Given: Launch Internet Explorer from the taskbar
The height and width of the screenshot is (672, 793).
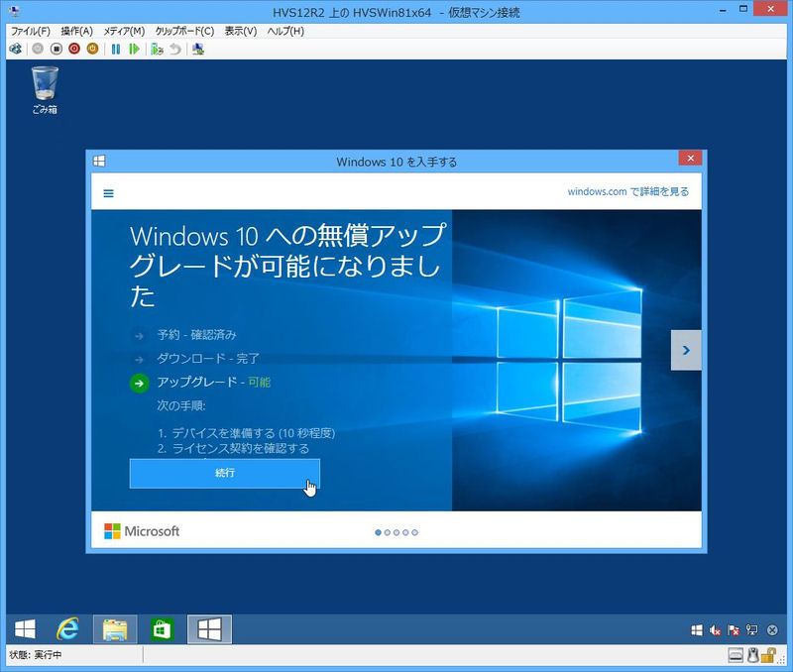Looking at the screenshot, I should click(67, 629).
